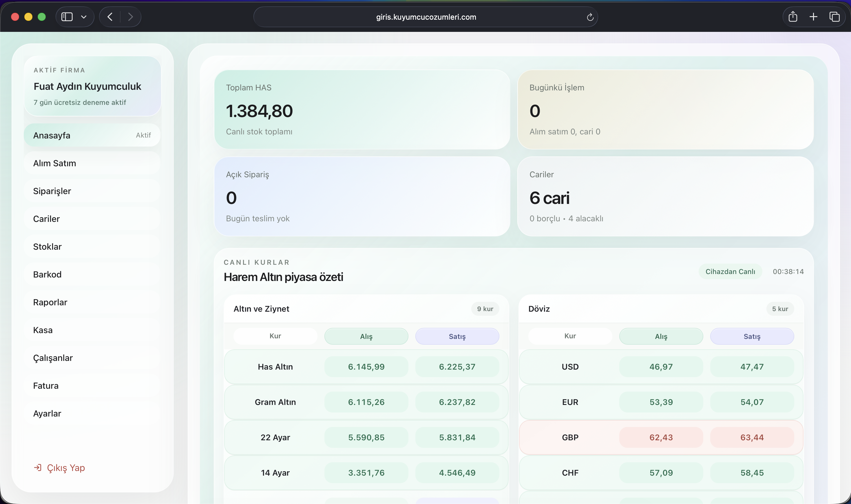Viewport: 851px width, 504px height.
Task: Go to Cariler in the sidebar
Action: [x=92, y=219]
